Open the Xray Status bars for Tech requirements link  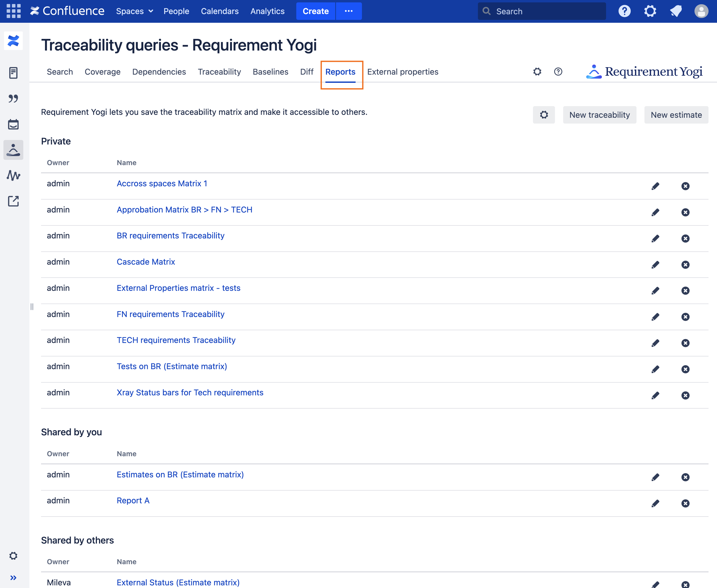[x=190, y=392]
